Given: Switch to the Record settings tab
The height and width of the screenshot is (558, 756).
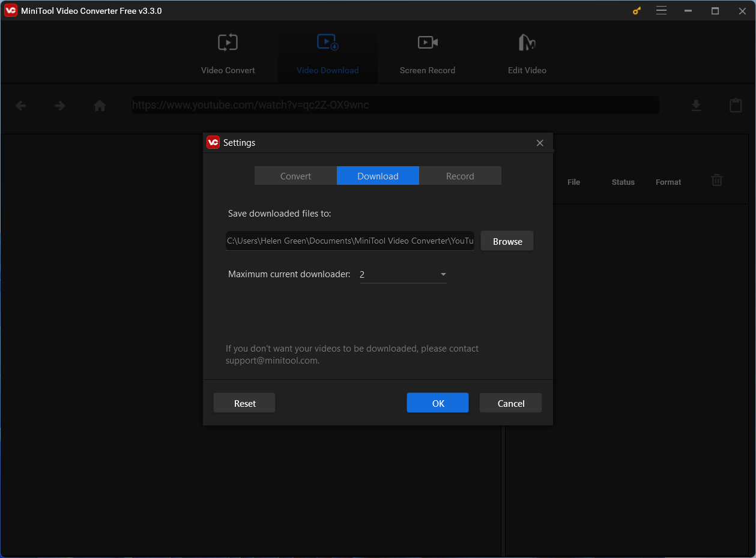Looking at the screenshot, I should (x=460, y=176).
